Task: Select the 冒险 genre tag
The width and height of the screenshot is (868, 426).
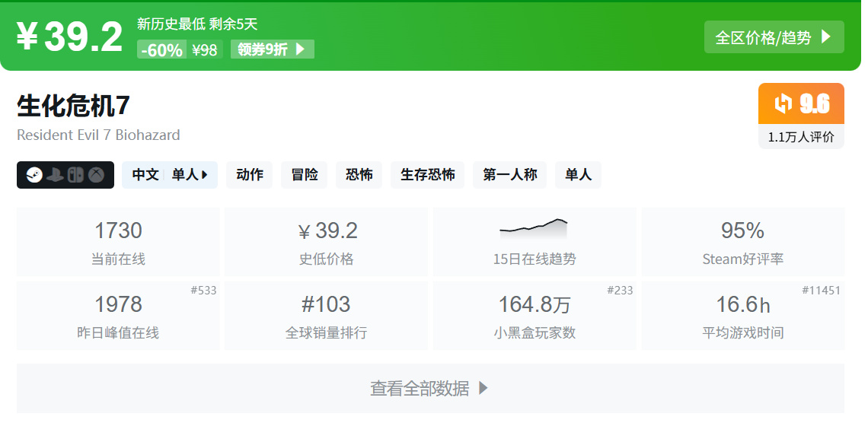Action: pos(304,175)
